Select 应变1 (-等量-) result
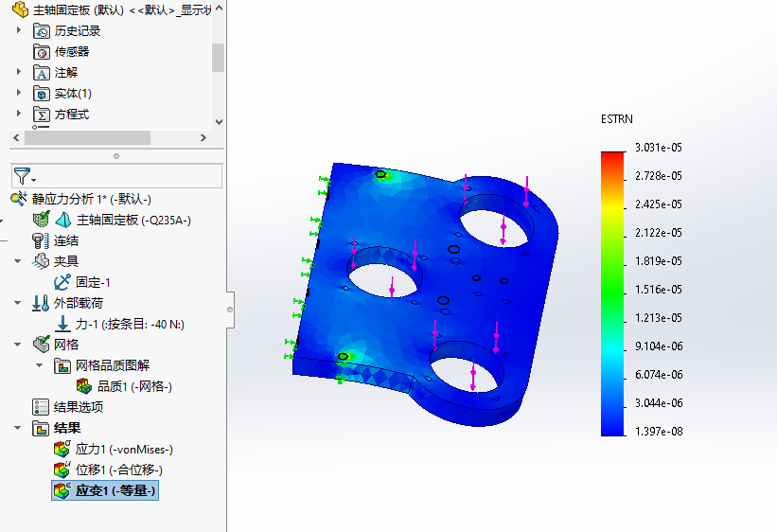This screenshot has width=777, height=532. (105, 490)
